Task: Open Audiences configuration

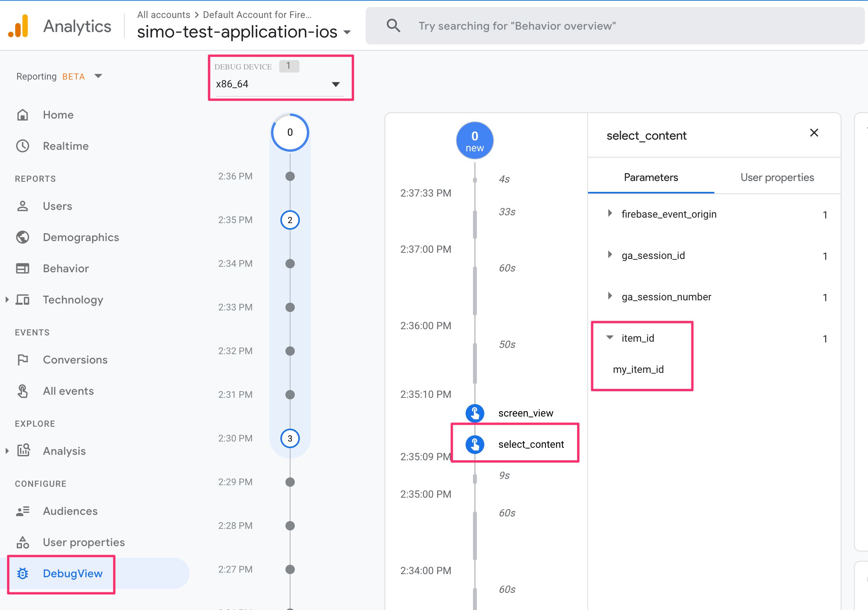Action: tap(70, 511)
